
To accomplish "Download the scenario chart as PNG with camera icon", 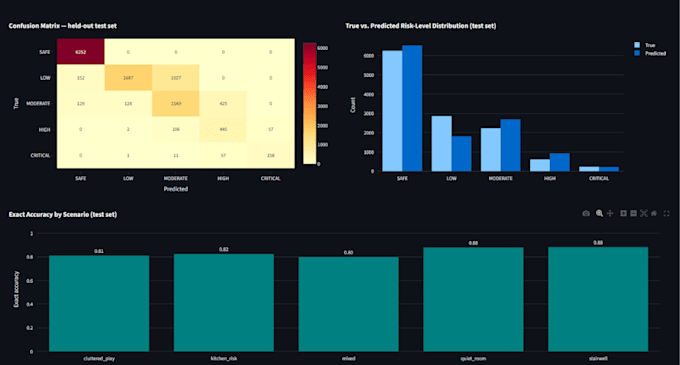I will (x=586, y=213).
